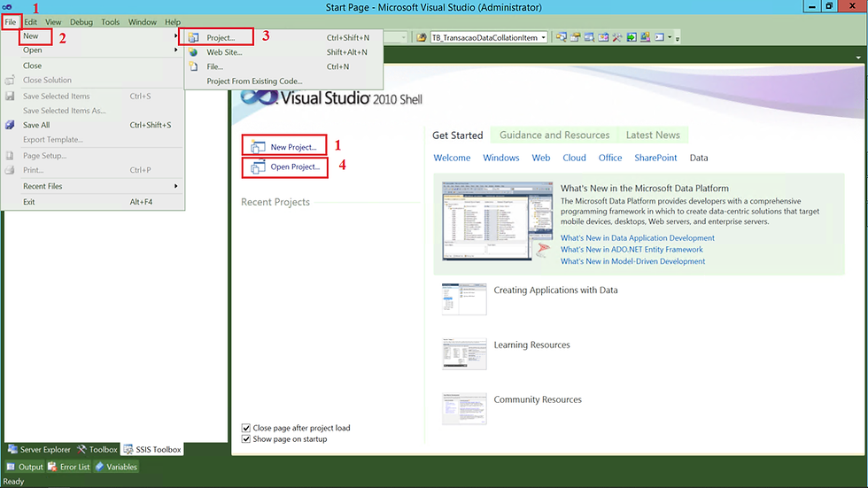Screen dimensions: 868x488
Task: Click the New Project icon on Start Page
Action: 258,147
